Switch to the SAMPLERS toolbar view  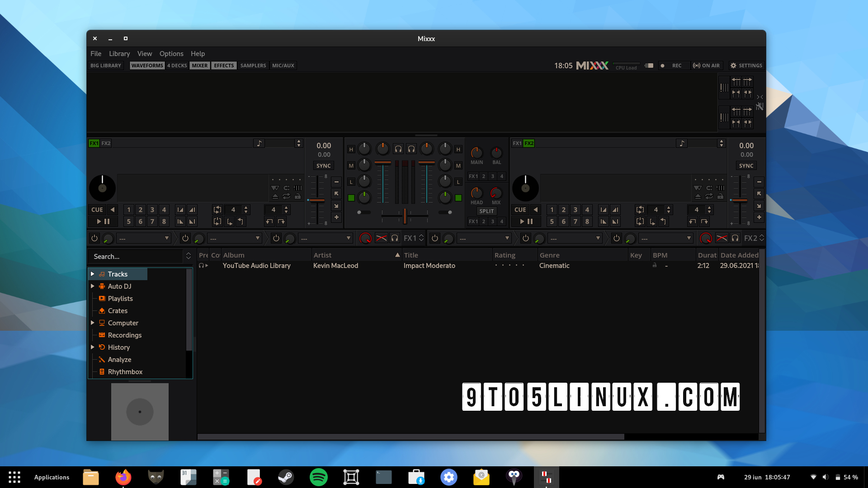pos(253,66)
